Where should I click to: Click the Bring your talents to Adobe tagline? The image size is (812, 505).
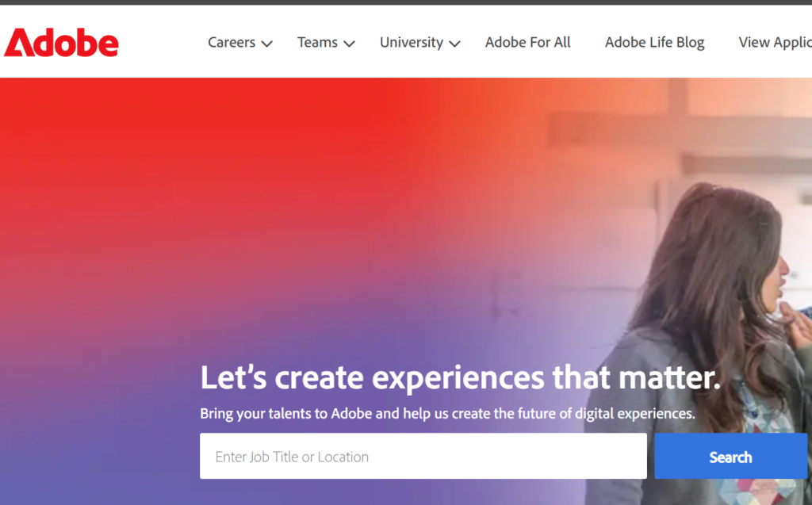[x=447, y=413]
